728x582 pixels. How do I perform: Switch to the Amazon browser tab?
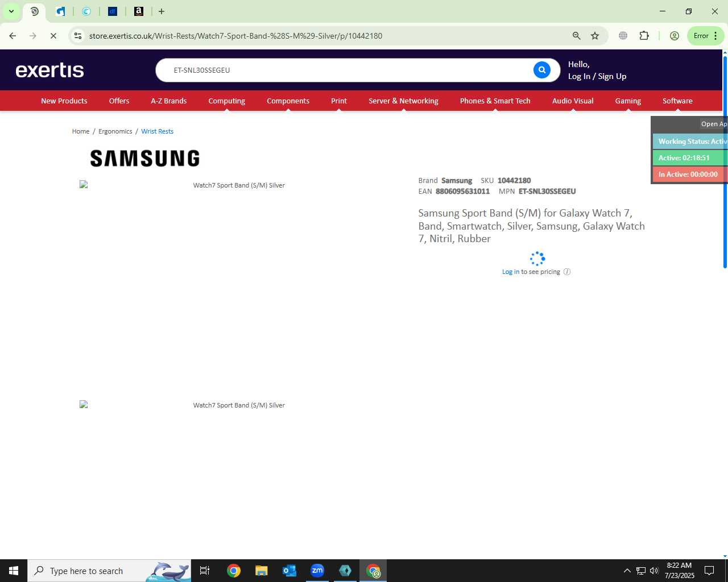click(x=138, y=11)
